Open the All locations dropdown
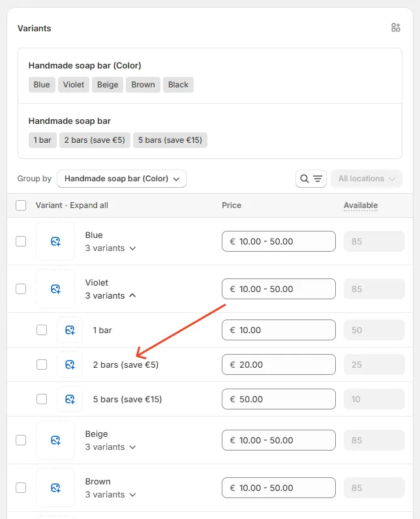 (x=367, y=179)
